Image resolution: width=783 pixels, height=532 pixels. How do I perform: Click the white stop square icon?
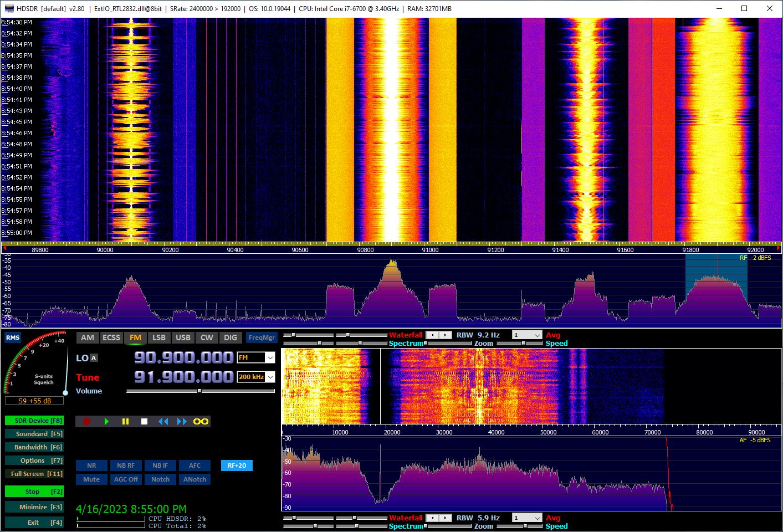(x=144, y=422)
